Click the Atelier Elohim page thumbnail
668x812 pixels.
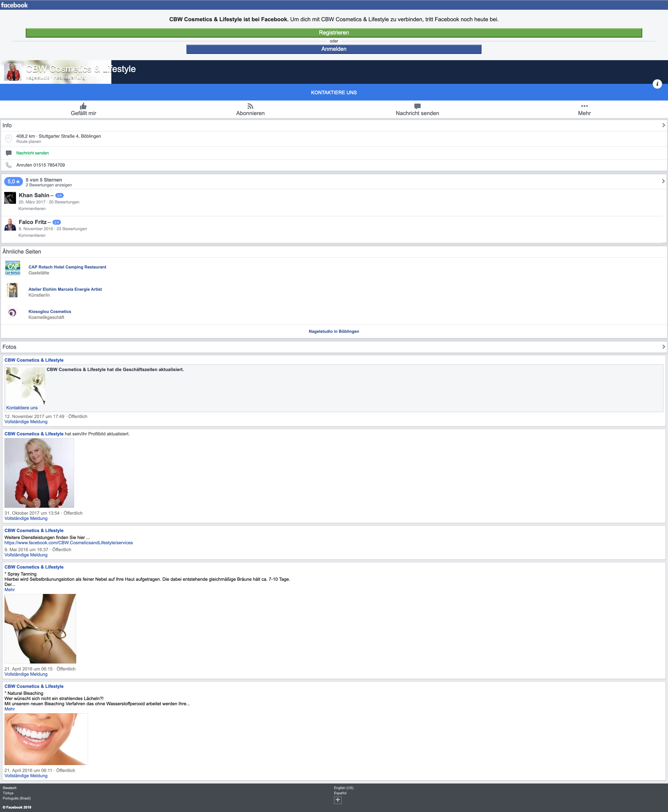point(13,290)
